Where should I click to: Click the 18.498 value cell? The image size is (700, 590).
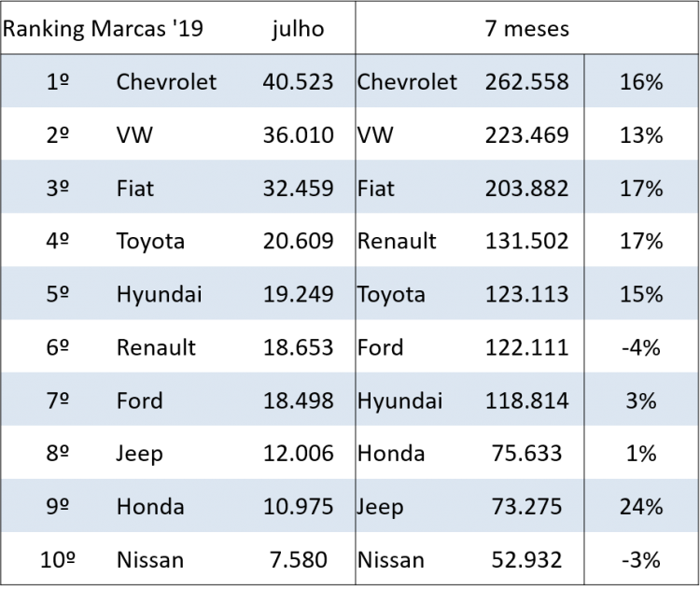(x=298, y=400)
